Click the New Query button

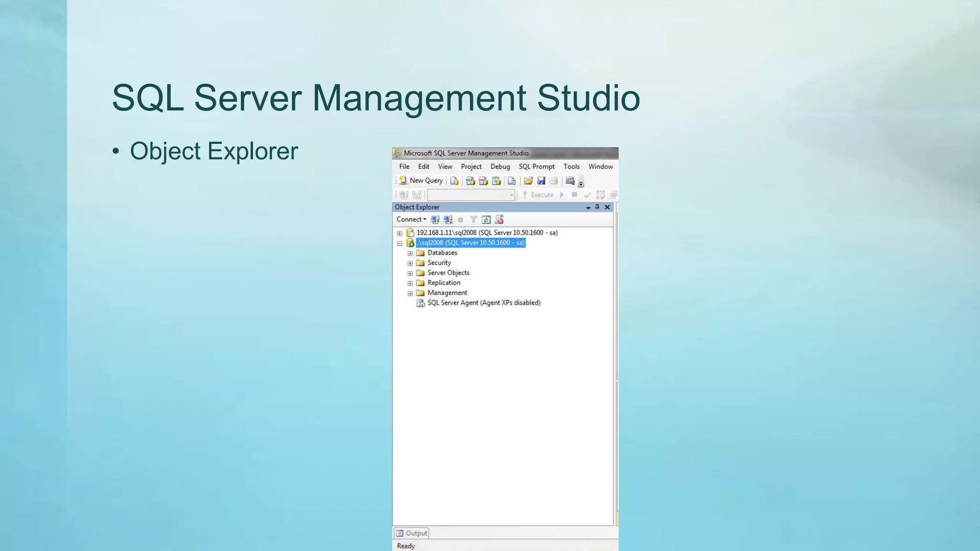[421, 181]
